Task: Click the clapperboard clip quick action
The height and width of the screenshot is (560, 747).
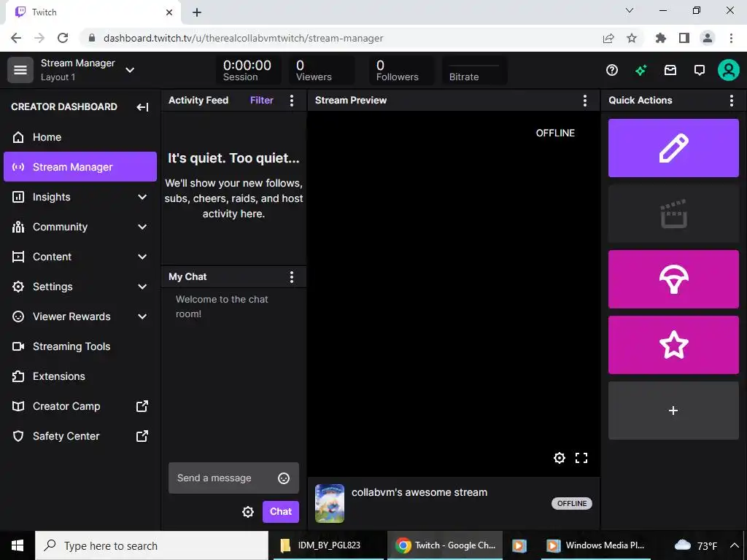Action: 673,214
